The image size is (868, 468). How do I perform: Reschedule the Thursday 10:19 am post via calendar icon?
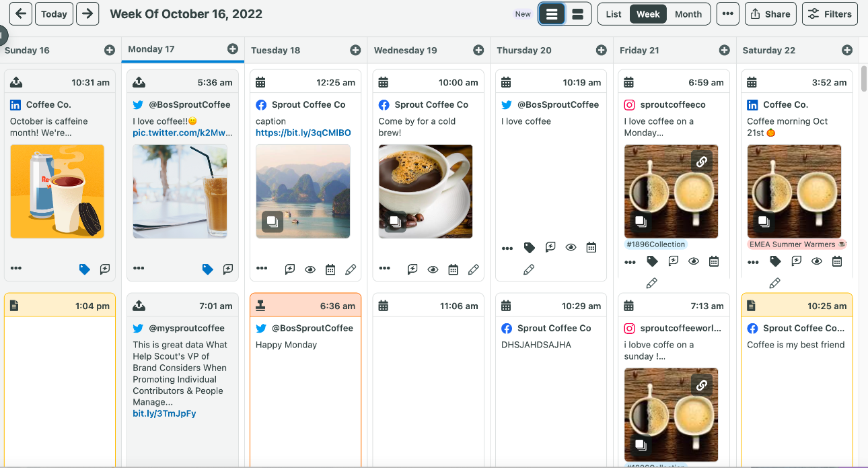click(x=591, y=248)
